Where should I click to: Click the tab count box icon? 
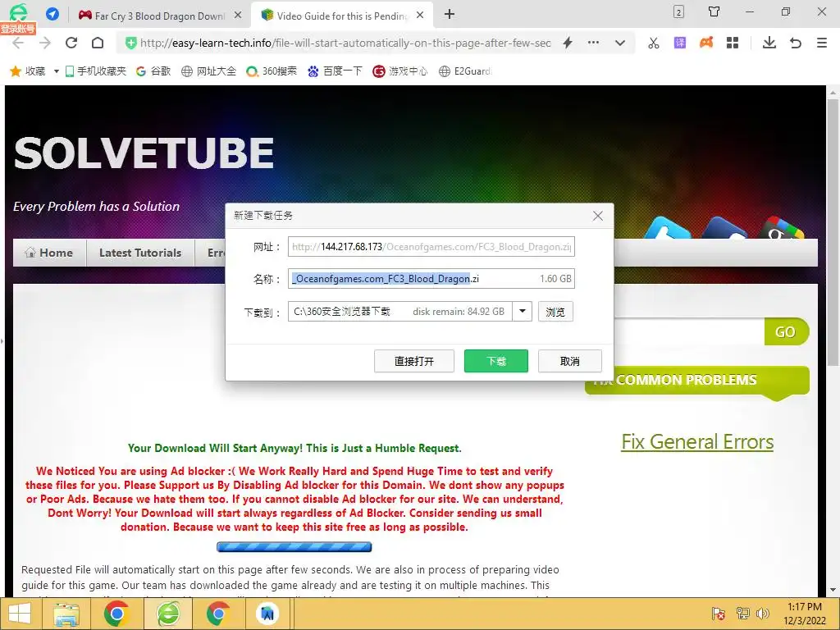678,11
